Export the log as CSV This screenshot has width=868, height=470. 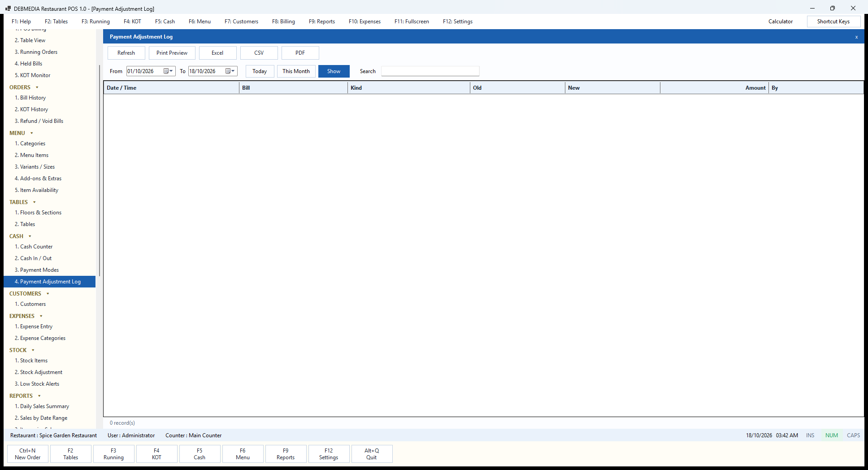(259, 53)
